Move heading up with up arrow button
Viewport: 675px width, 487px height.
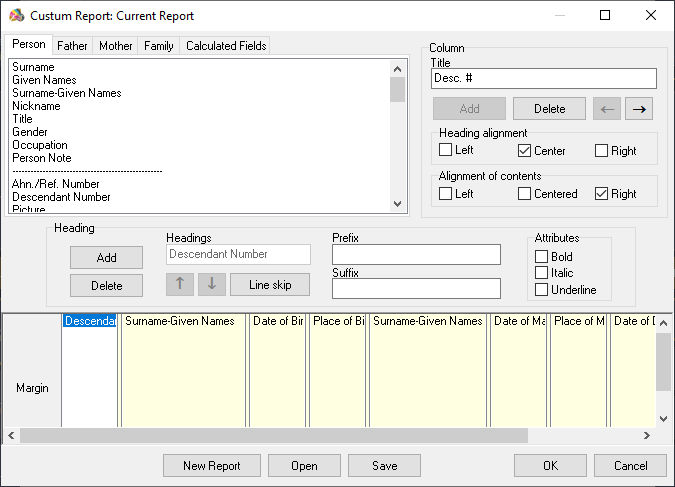tap(180, 284)
